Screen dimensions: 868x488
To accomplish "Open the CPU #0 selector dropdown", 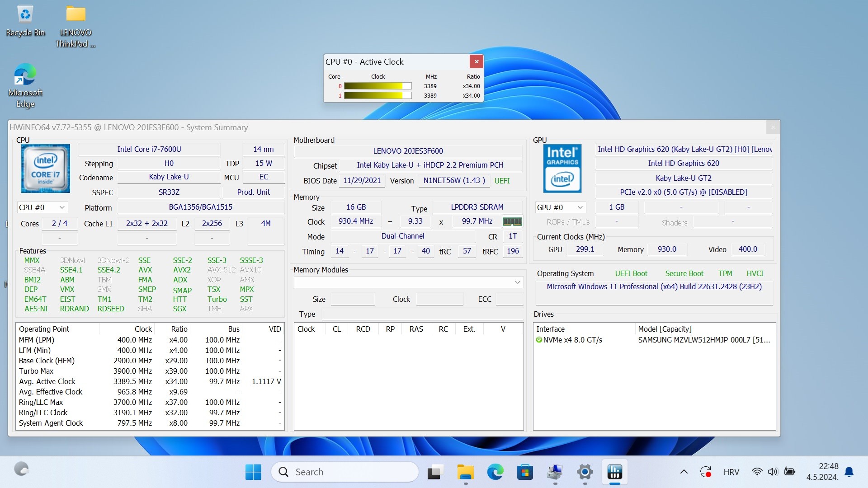I will (42, 207).
